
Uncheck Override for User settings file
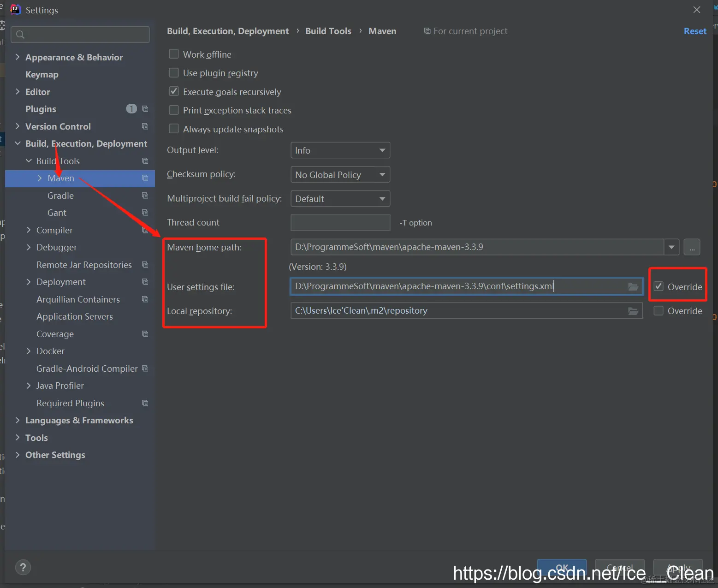coord(659,286)
